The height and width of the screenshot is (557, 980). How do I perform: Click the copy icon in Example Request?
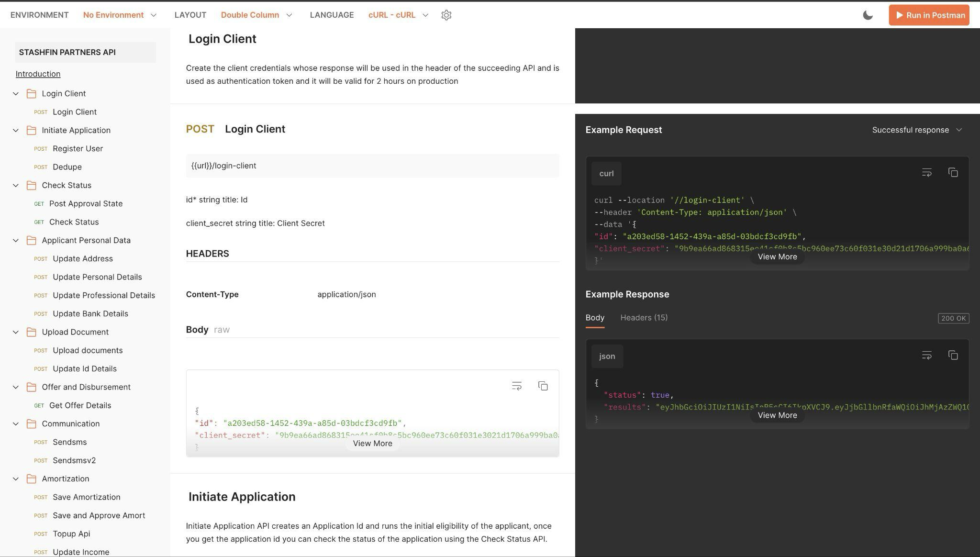click(953, 173)
